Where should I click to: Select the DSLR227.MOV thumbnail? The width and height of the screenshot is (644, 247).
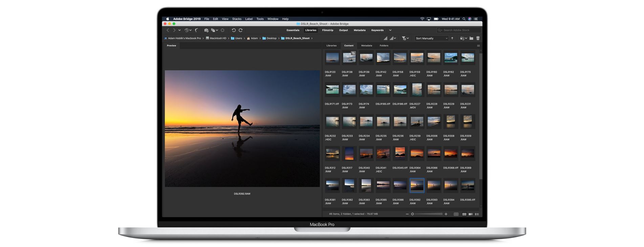[417, 90]
